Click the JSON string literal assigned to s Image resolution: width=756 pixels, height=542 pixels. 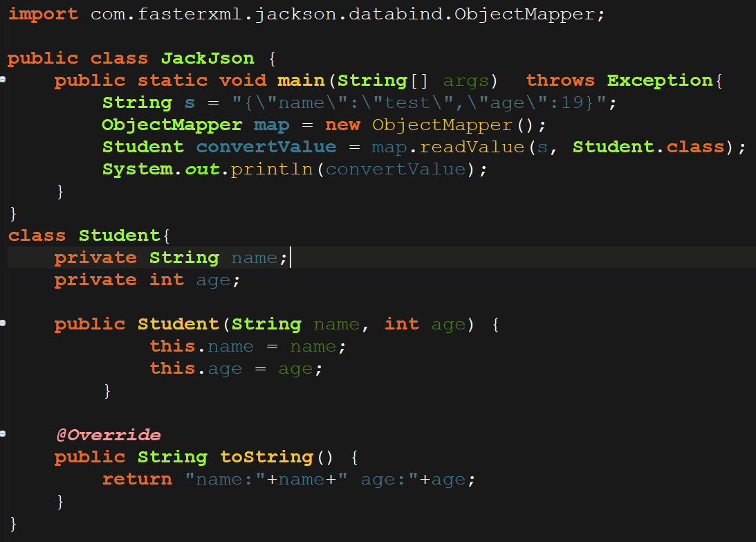tap(419, 102)
